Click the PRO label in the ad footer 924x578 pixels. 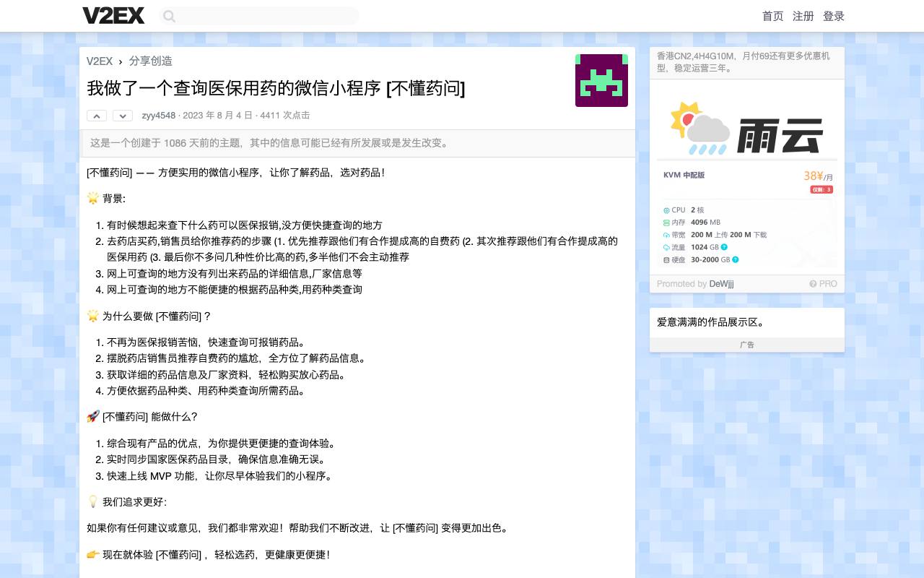828,284
